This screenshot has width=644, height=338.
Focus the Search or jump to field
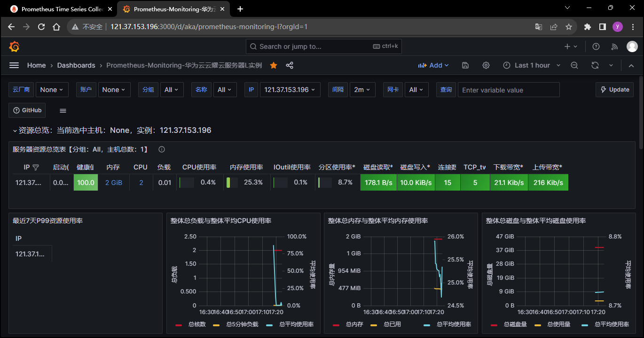tap(323, 46)
